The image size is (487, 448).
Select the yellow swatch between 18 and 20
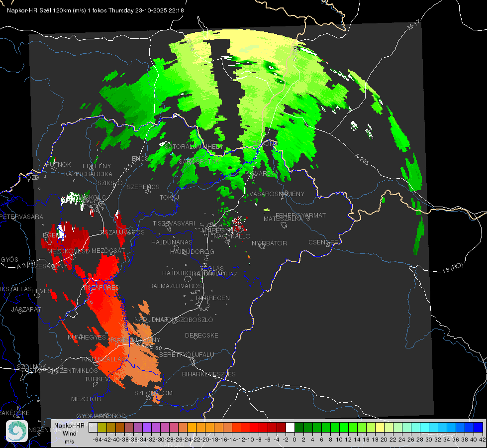(380, 428)
